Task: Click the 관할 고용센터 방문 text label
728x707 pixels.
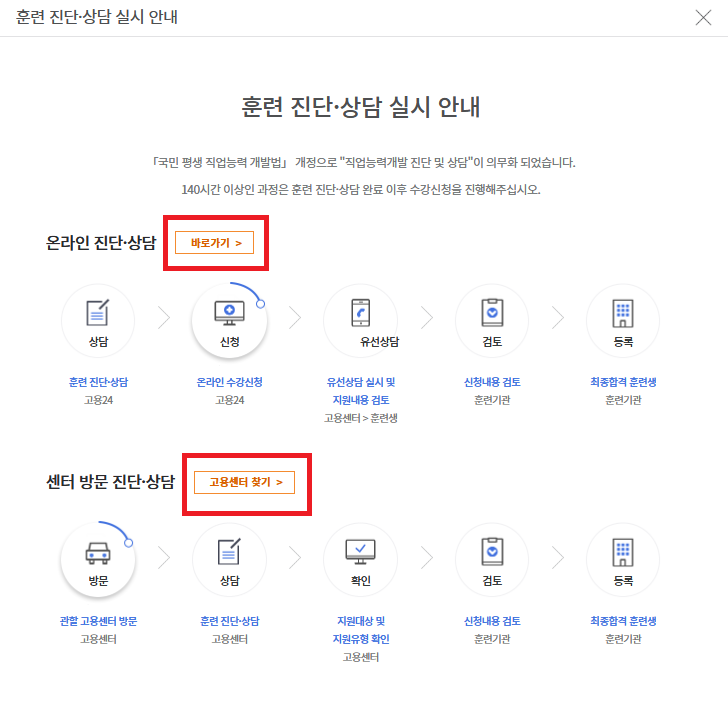Action: coord(98,621)
